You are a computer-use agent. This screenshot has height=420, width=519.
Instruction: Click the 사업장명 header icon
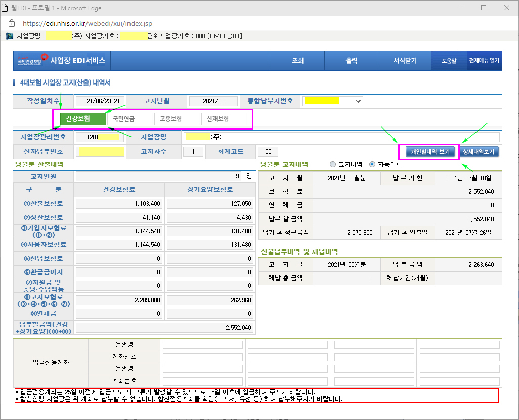point(10,36)
